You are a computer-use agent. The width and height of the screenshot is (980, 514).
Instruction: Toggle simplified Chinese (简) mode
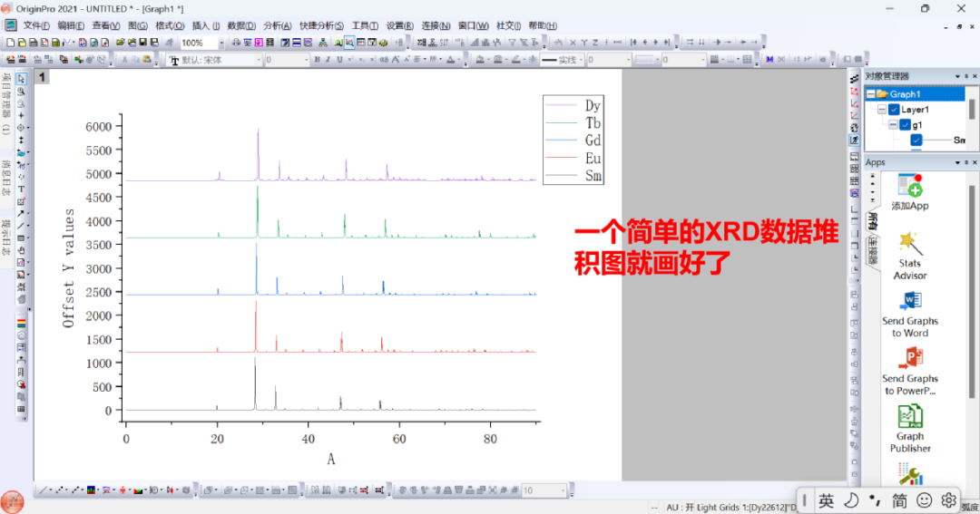899,500
